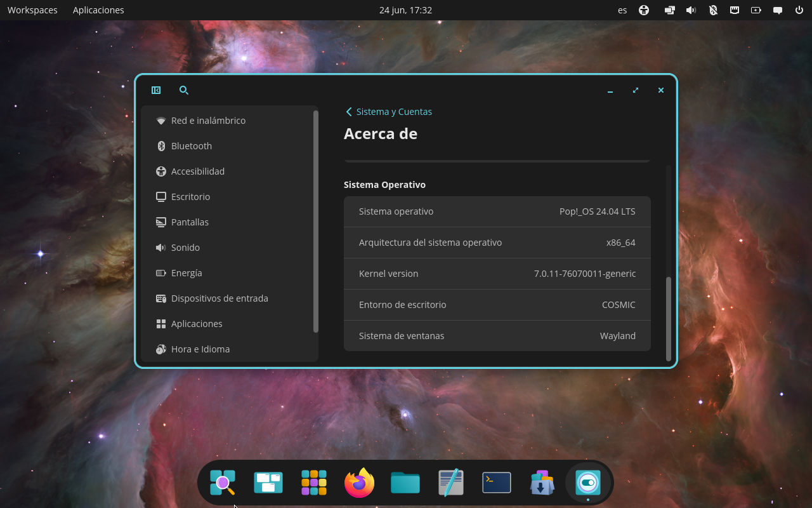The width and height of the screenshot is (812, 508).
Task: Open the window tiling applet
Action: click(x=669, y=10)
